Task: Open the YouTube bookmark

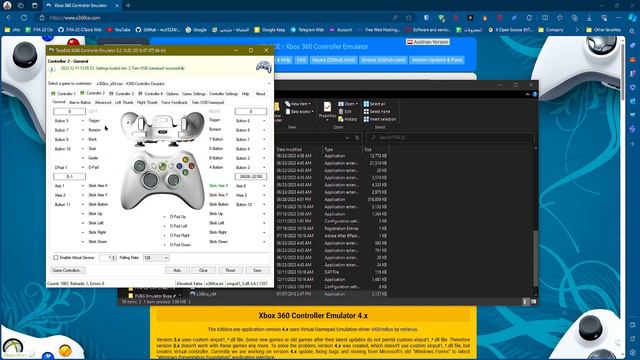Action: (118, 30)
